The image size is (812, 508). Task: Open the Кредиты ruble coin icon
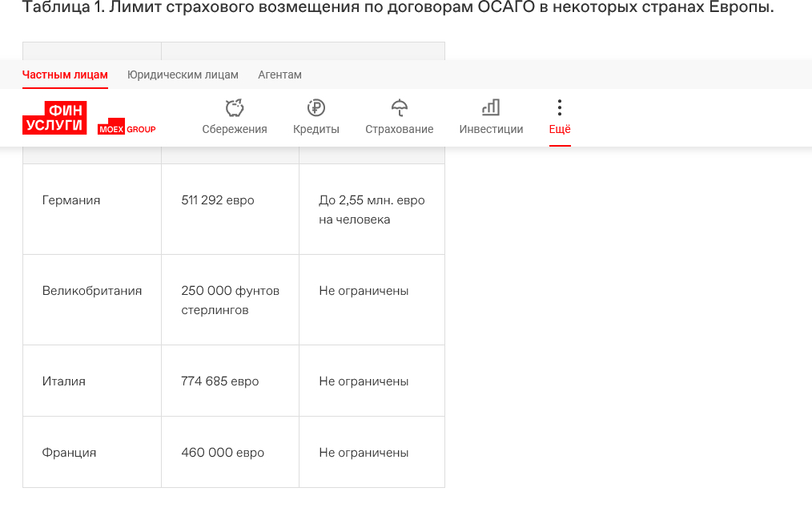(316, 108)
